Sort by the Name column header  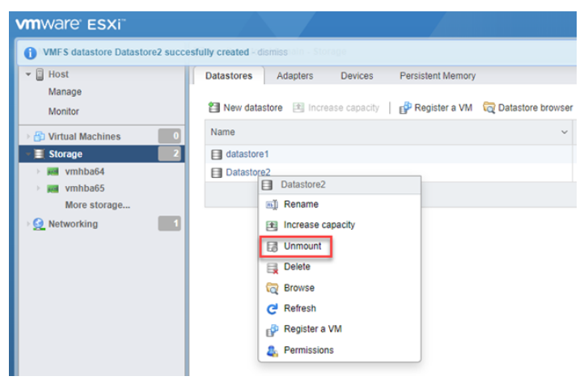tap(222, 132)
